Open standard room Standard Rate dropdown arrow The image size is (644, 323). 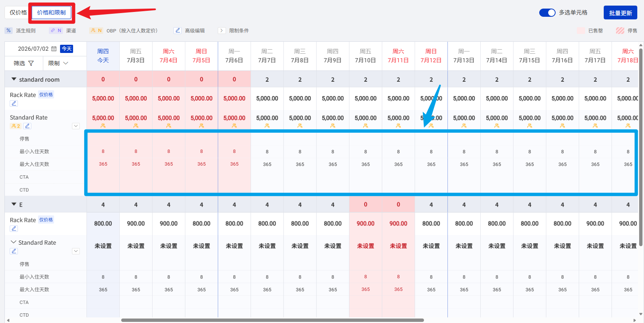[x=76, y=126]
